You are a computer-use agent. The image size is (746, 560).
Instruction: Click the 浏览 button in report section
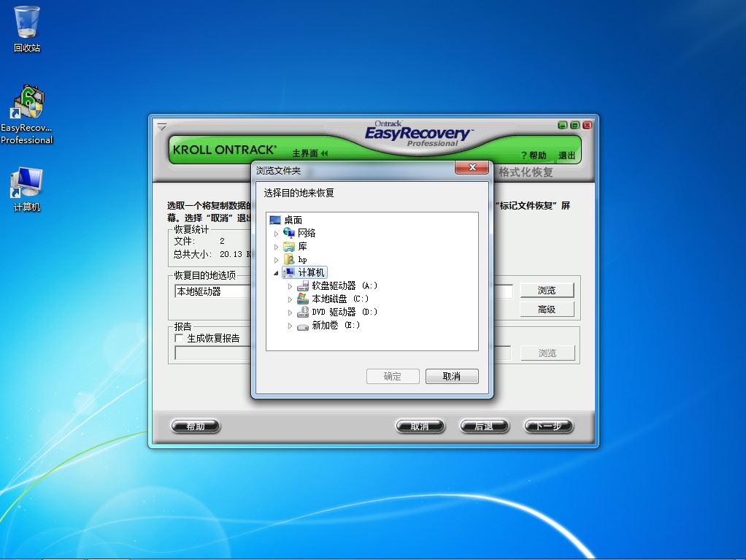click(547, 353)
